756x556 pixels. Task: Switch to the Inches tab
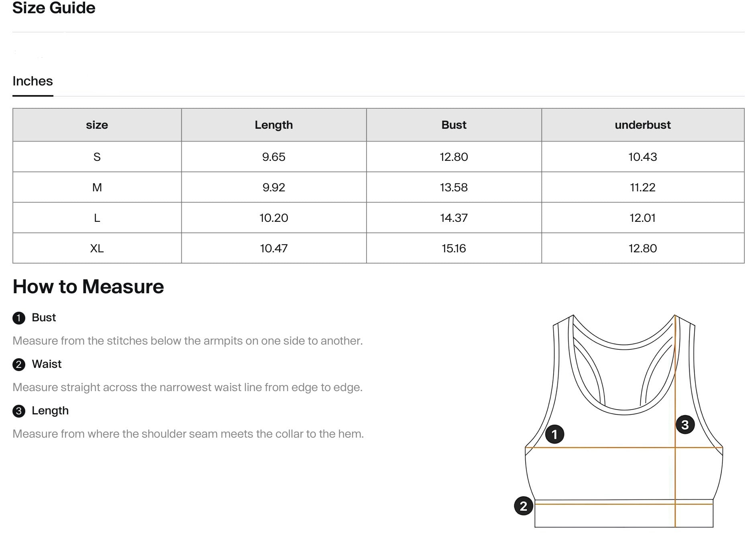point(33,81)
